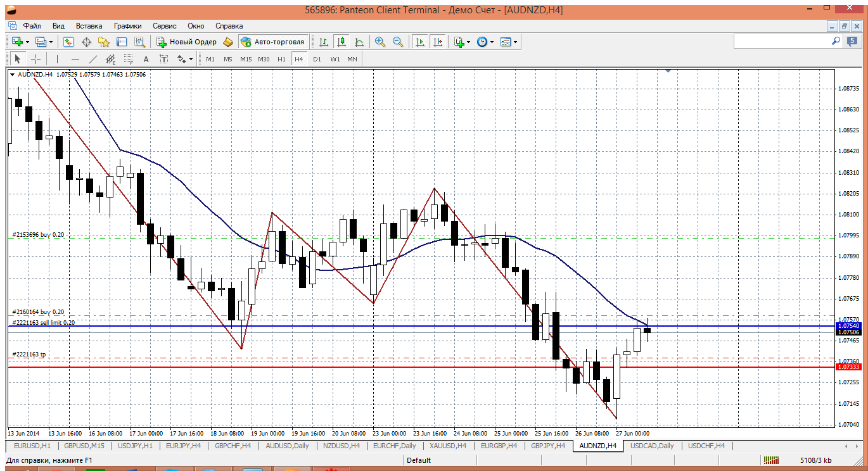Switch to M15 timeframe
This screenshot has width=868, height=471.
246,59
